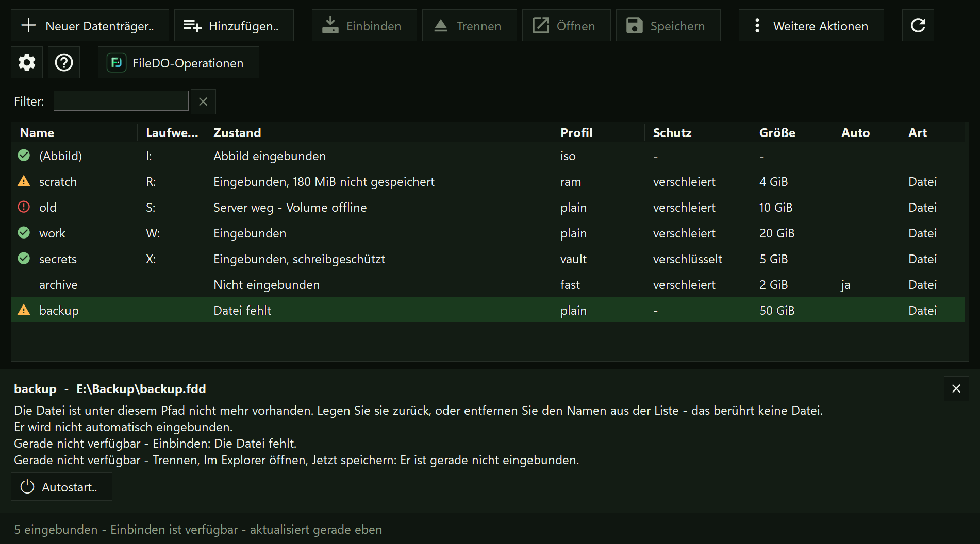The height and width of the screenshot is (544, 980).
Task: Focus the Filter input field
Action: (x=121, y=101)
